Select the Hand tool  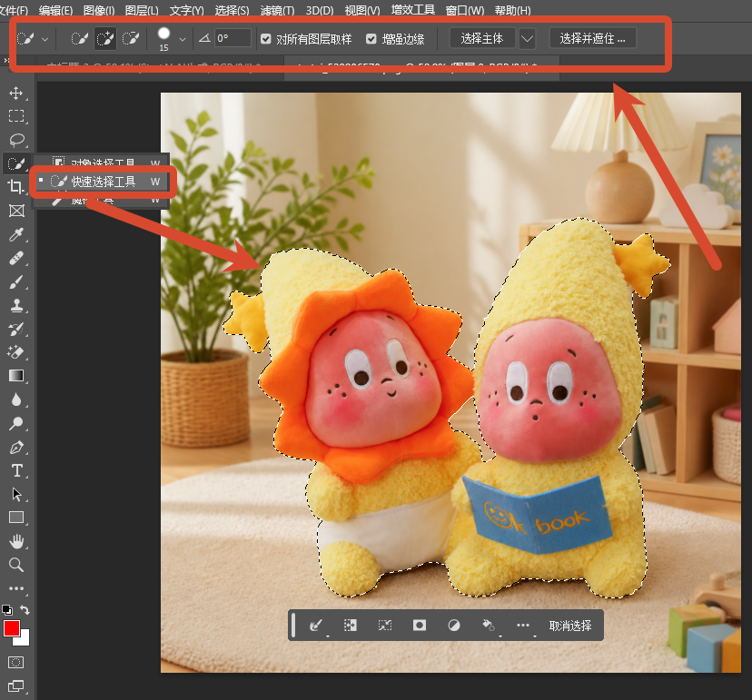(x=16, y=541)
